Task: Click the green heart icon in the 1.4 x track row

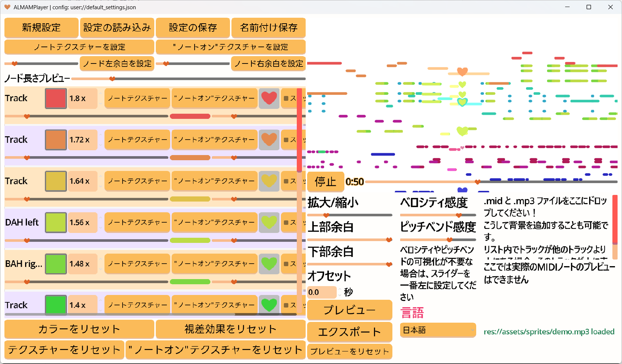Action: [x=269, y=305]
